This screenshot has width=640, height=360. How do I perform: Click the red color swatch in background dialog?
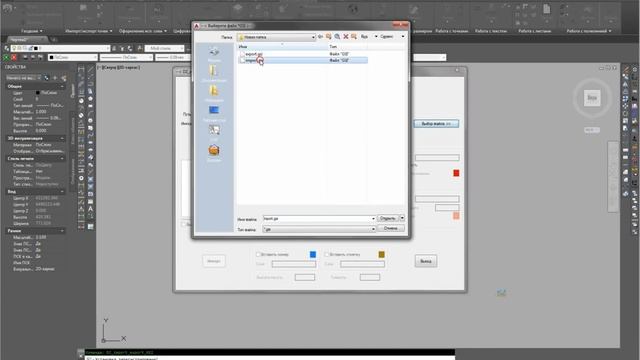tap(456, 173)
